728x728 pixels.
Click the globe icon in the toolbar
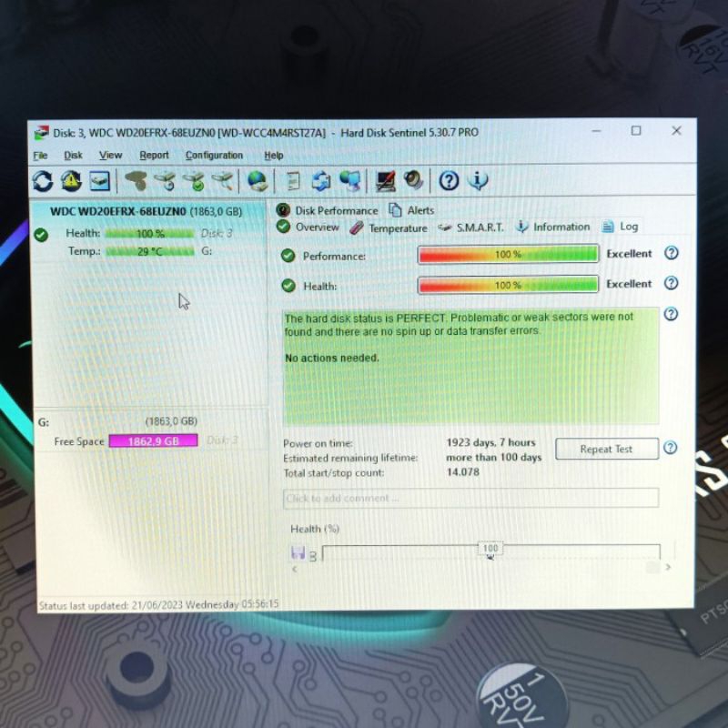click(258, 180)
